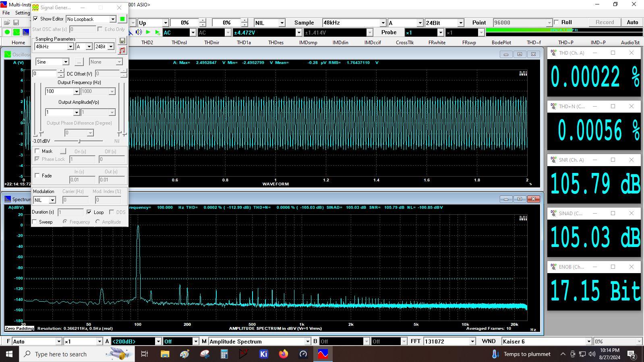Viewport: 644px width, 362px height.
Task: Increase the trigger level 0% stepper
Action: coord(203,21)
